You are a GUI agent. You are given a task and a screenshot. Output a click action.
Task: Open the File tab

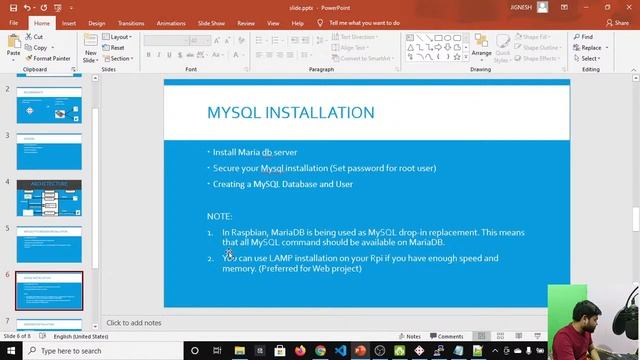(x=13, y=23)
